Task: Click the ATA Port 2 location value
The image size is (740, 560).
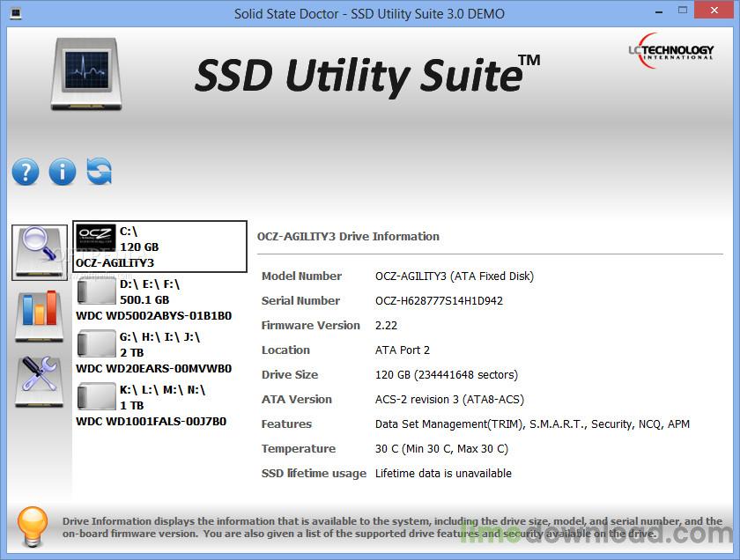Action: click(x=403, y=350)
